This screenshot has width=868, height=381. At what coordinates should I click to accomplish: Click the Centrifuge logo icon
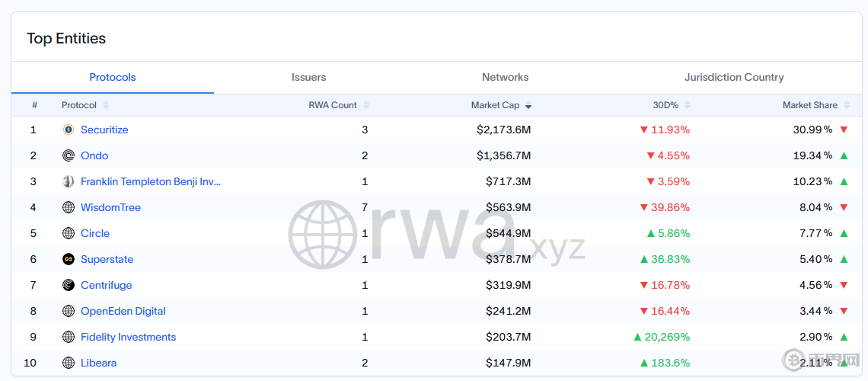(x=69, y=285)
